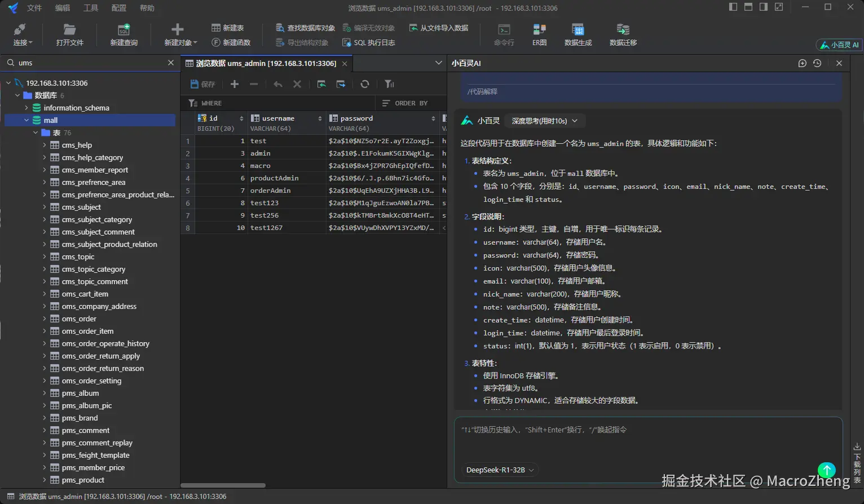Open the DeepSeek-R1-32B model dropdown
Image resolution: width=864 pixels, height=504 pixels.
(x=500, y=470)
